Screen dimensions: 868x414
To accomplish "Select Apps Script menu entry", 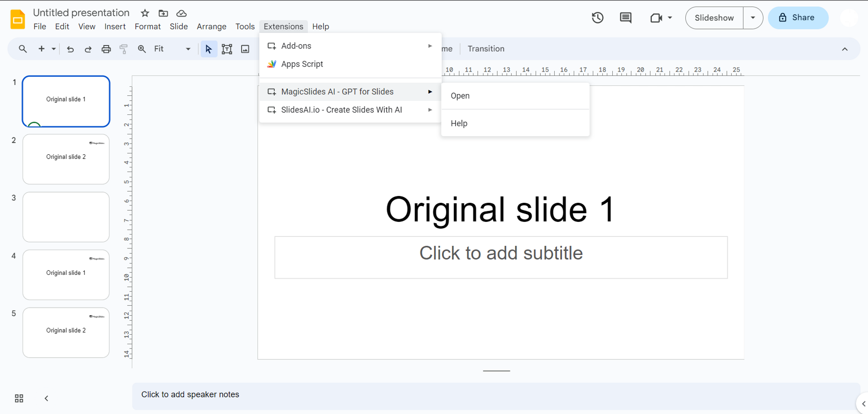I will coord(302,64).
